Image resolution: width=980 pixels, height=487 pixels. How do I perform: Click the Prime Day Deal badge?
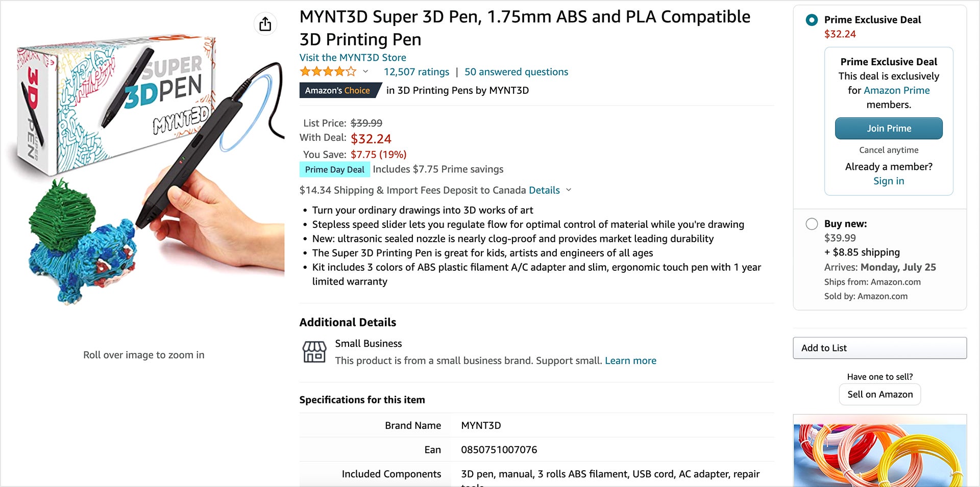click(x=334, y=169)
